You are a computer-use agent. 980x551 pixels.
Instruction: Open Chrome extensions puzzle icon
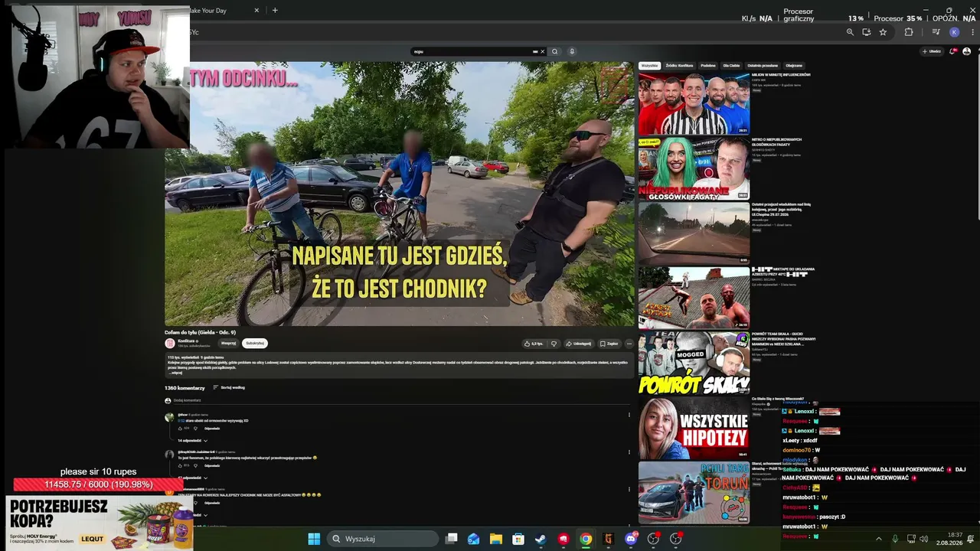[909, 32]
